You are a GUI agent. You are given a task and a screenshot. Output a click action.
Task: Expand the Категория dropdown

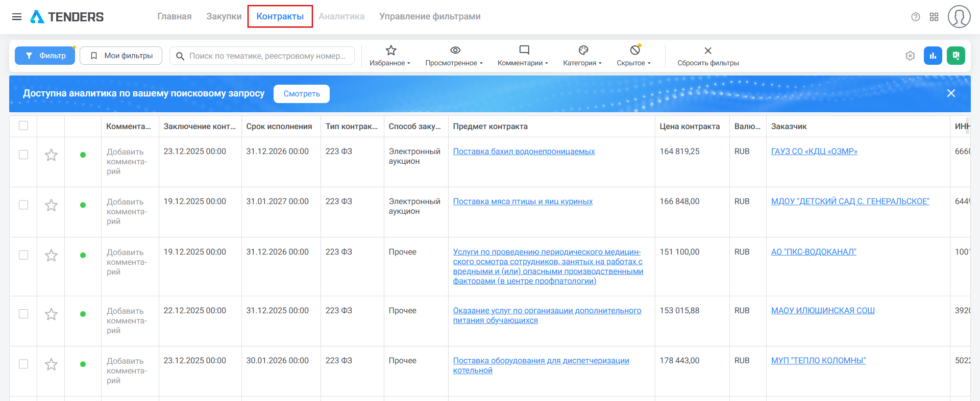582,56
